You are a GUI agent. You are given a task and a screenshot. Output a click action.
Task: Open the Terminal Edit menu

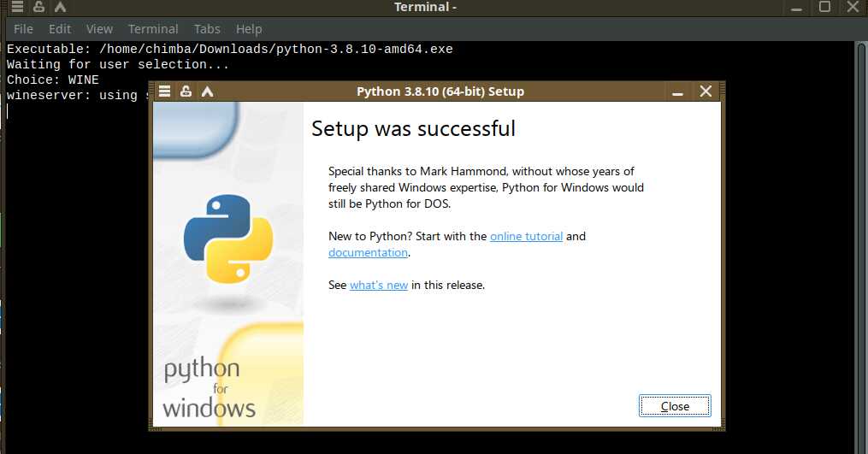coord(60,29)
